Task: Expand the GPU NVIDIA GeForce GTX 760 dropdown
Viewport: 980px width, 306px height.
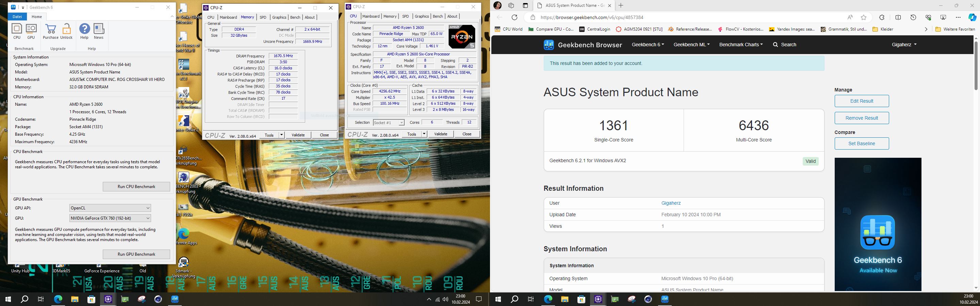Action: 110,218
